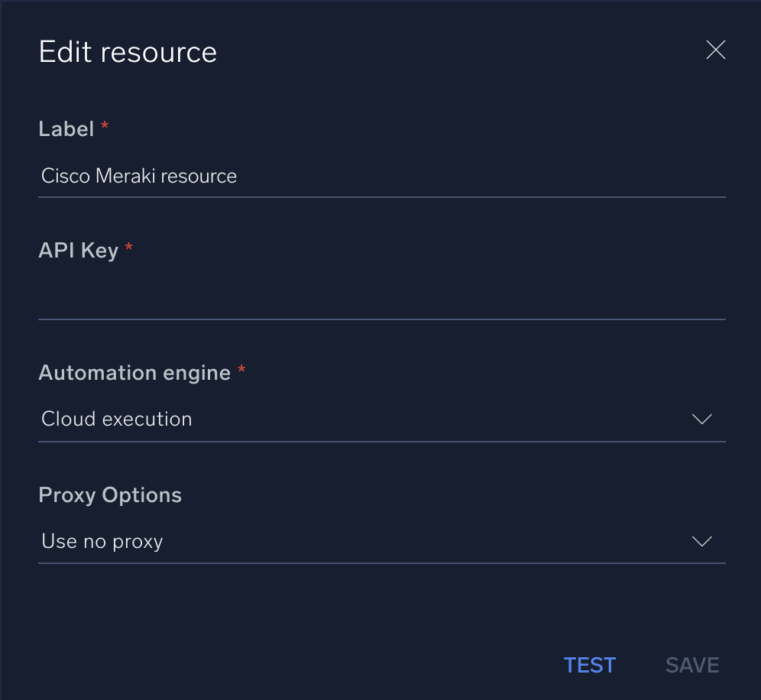Screen dimensions: 761x700
Task: Click the Automation engine label
Action: 134,372
